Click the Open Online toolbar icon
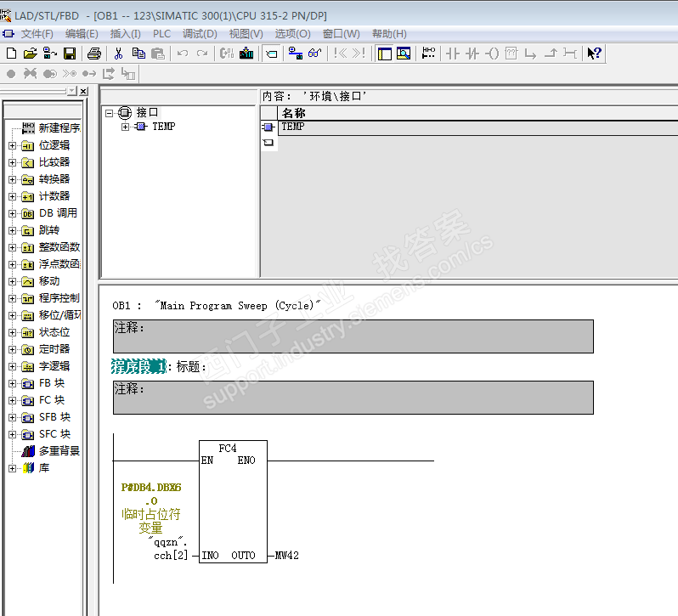The width and height of the screenshot is (678, 616). [50, 54]
